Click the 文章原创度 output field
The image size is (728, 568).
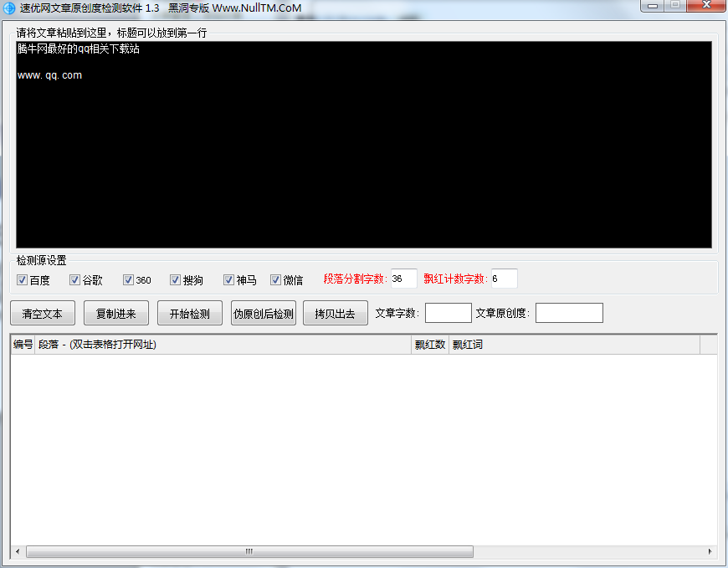click(x=569, y=313)
